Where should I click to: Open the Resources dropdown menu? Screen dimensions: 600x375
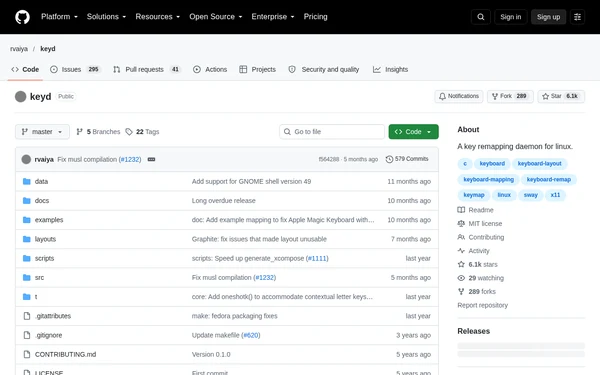click(157, 17)
